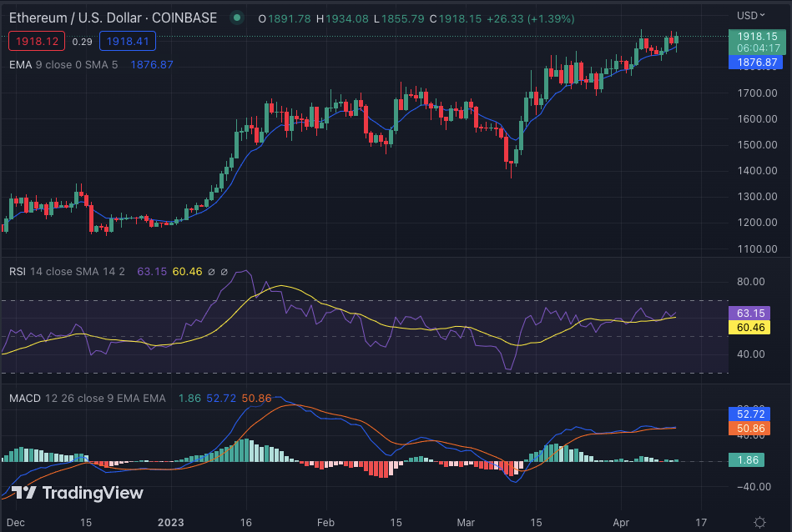The width and height of the screenshot is (792, 532).
Task: Click green MACD histogram label 1.86
Action: coord(745,459)
